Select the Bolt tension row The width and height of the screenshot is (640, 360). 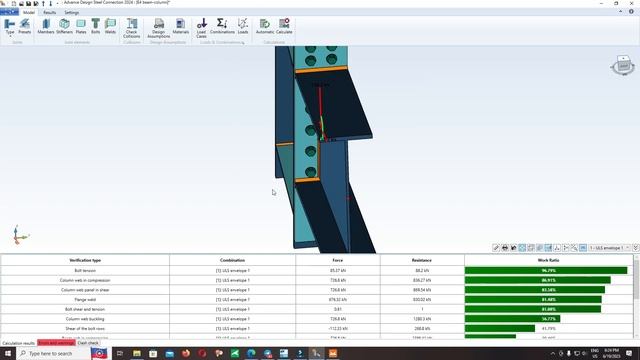(x=317, y=270)
